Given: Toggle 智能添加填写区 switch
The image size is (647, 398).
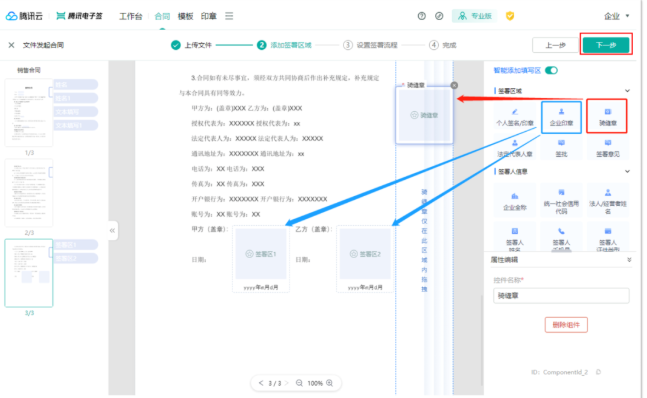Looking at the screenshot, I should point(551,71).
